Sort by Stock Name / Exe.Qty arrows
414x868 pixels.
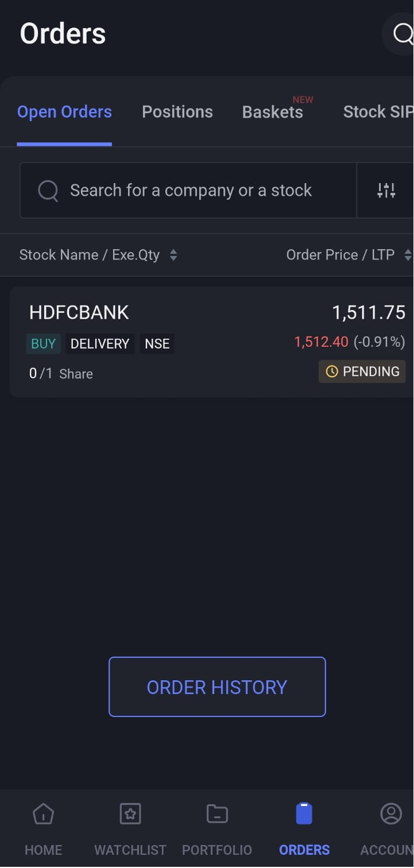173,255
